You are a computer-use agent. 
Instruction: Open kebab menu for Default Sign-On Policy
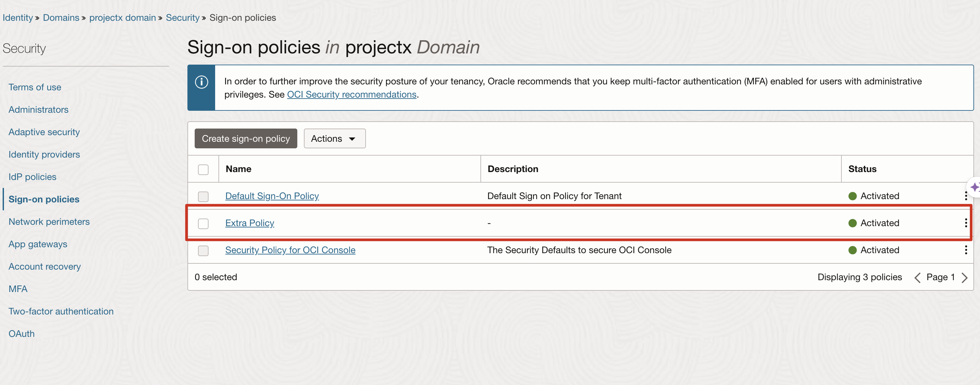coord(965,196)
